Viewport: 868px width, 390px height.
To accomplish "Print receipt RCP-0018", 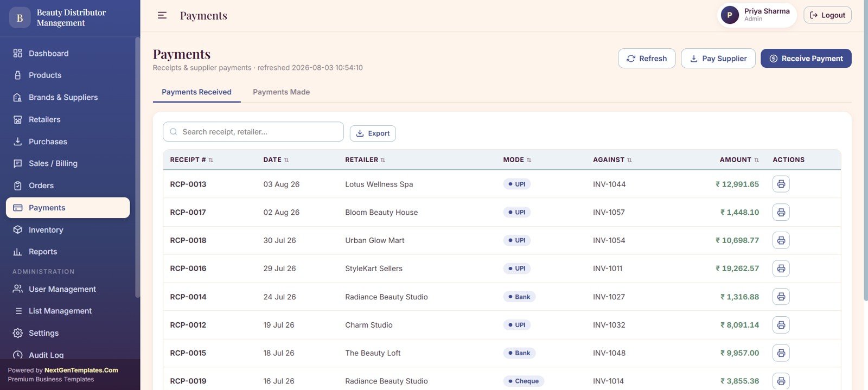I will click(781, 240).
